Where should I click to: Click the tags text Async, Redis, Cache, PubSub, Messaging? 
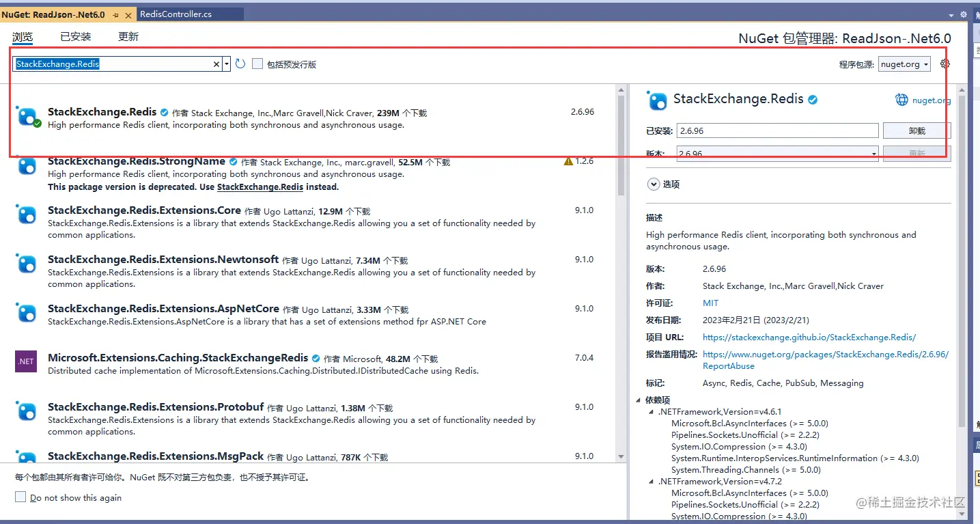click(783, 383)
